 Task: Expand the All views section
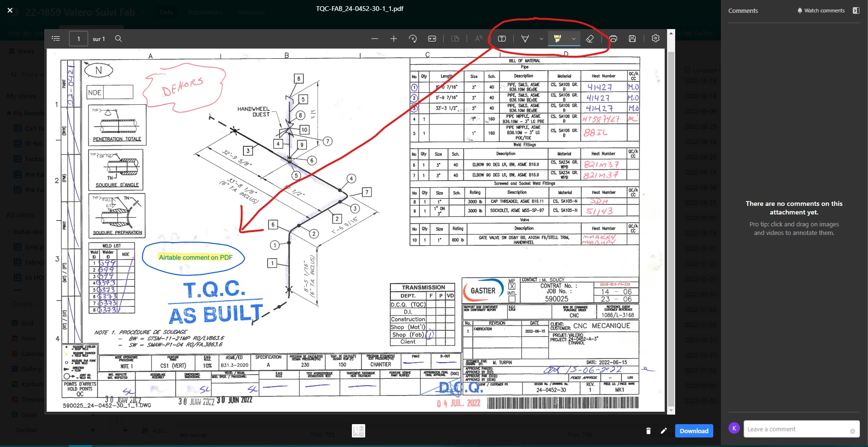coord(20,215)
